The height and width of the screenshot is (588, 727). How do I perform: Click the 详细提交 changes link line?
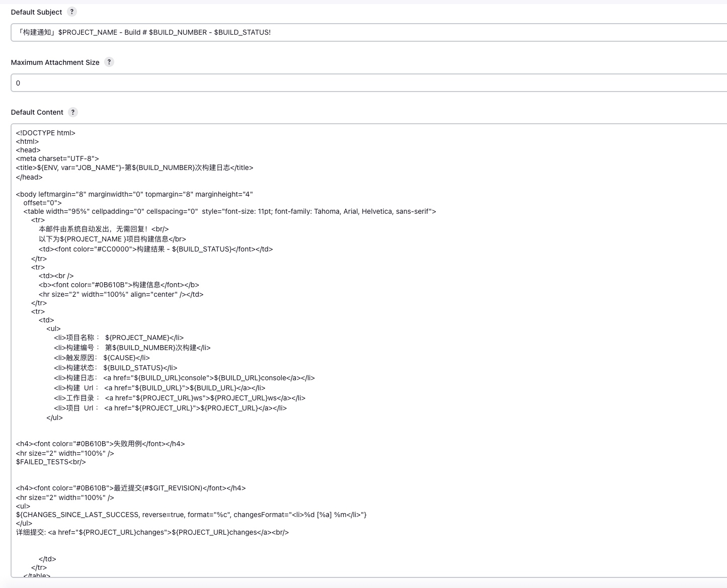click(152, 532)
